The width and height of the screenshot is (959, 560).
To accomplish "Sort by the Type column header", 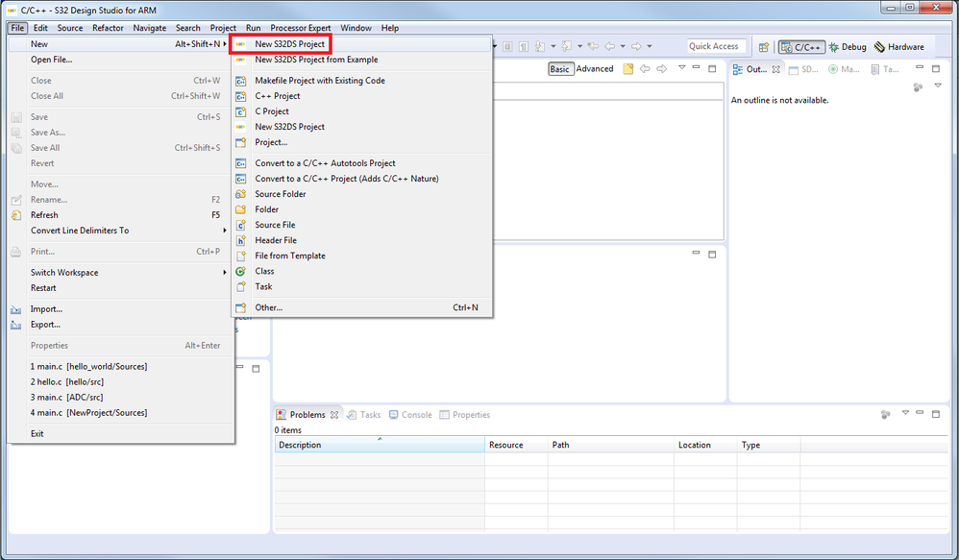I will pyautogui.click(x=769, y=445).
